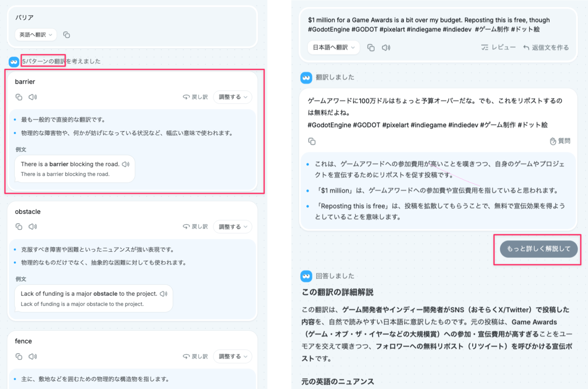The image size is (588, 389).
Task: Copy the English Game Awards source text
Action: point(371,48)
